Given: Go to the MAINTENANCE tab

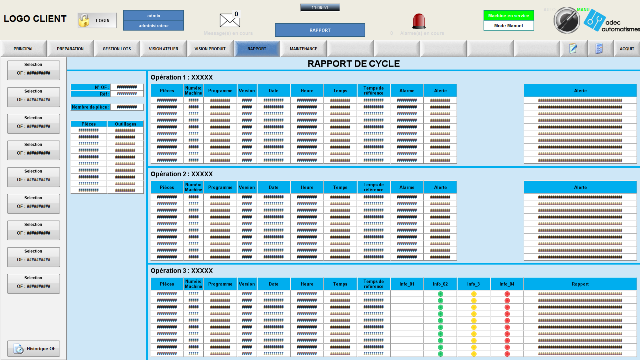Looking at the screenshot, I should [303, 49].
